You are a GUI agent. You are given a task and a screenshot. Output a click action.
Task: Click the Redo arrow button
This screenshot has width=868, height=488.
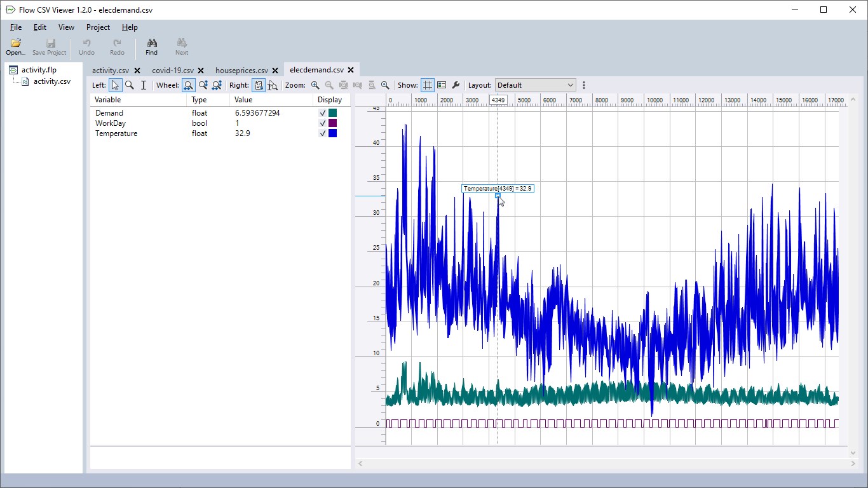[117, 47]
